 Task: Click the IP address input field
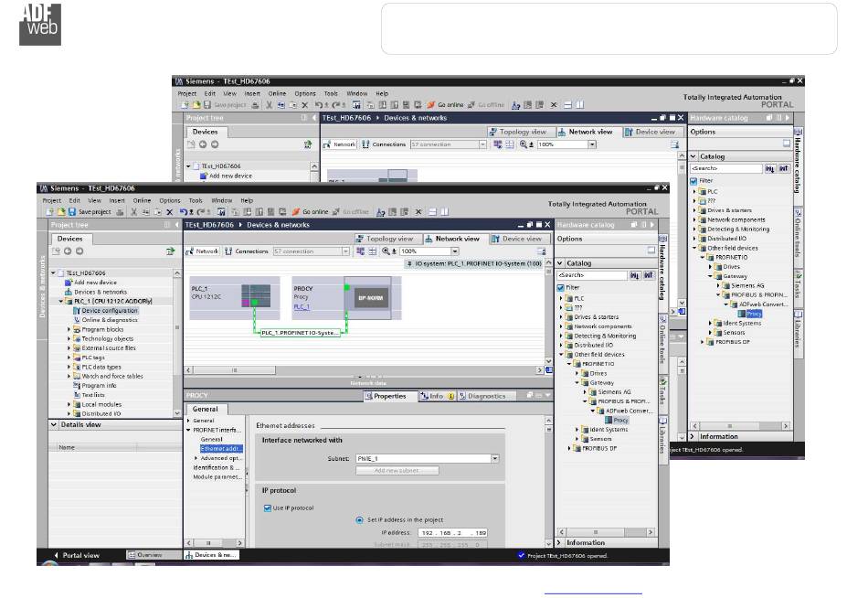tap(453, 532)
